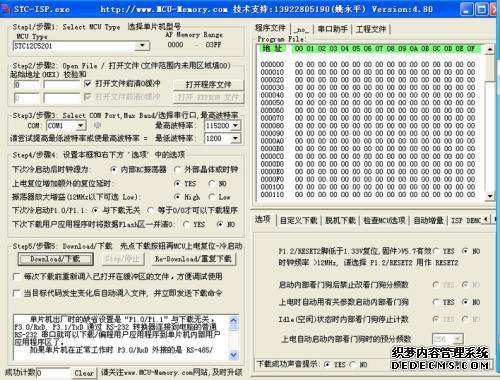Image resolution: width=500 pixels, height=380 pixels.
Task: Click the options tab strip left scroll arrow
Action: pos(486,219)
